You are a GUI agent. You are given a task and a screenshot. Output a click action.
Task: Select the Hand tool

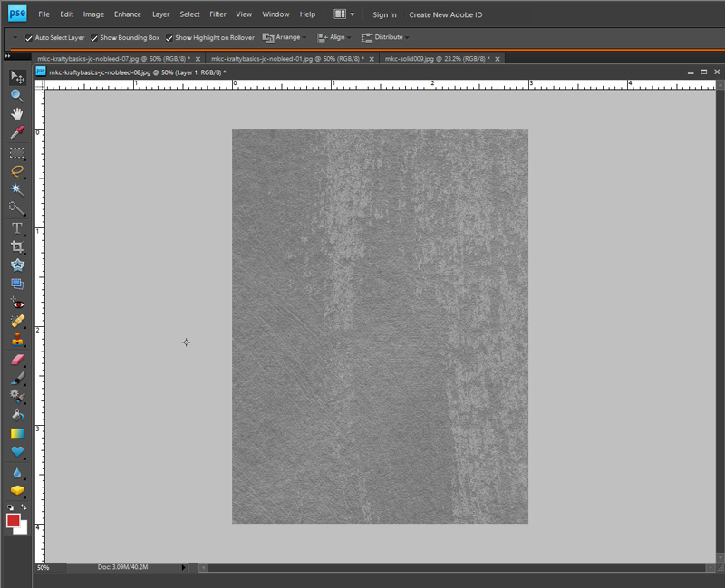(x=17, y=114)
